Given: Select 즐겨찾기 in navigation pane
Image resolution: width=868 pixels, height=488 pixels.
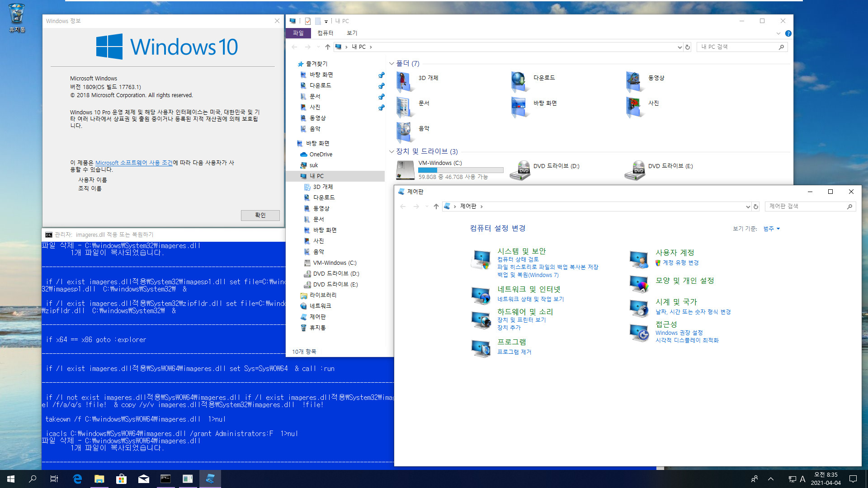Looking at the screenshot, I should coord(316,64).
